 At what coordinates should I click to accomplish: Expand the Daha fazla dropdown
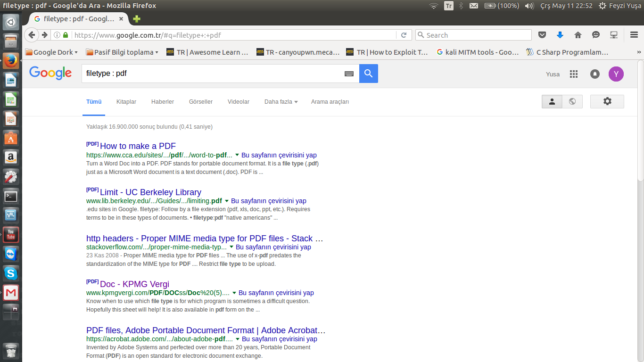pyautogui.click(x=281, y=102)
